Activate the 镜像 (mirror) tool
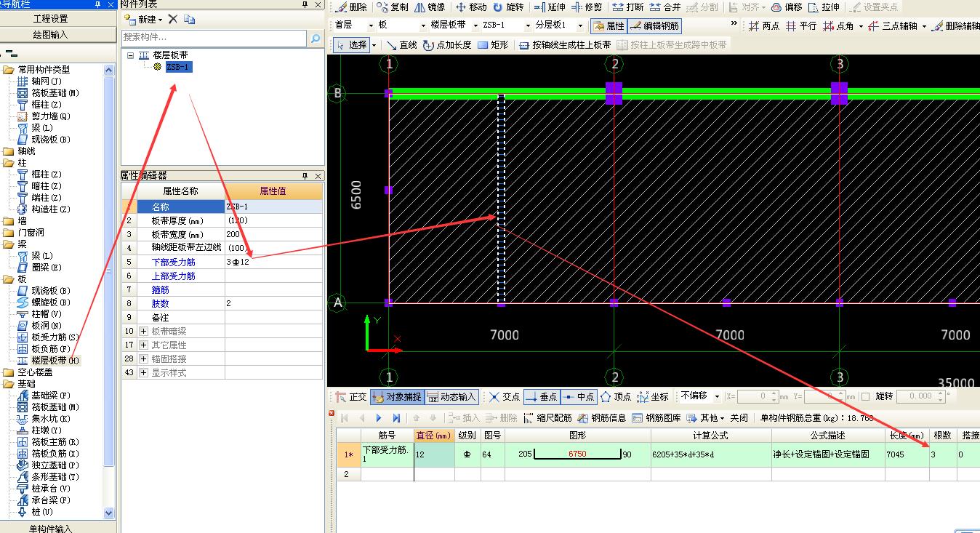The height and width of the screenshot is (533, 980). (430, 7)
